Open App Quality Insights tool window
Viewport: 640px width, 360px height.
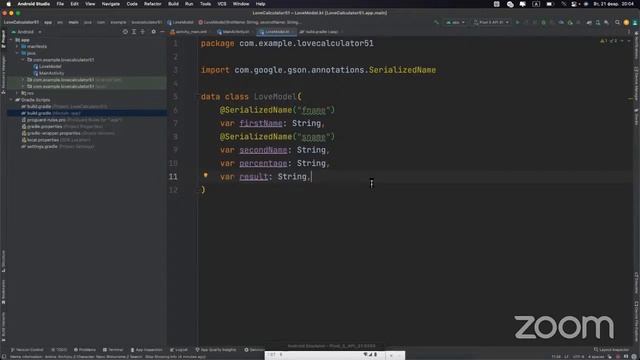click(216, 350)
